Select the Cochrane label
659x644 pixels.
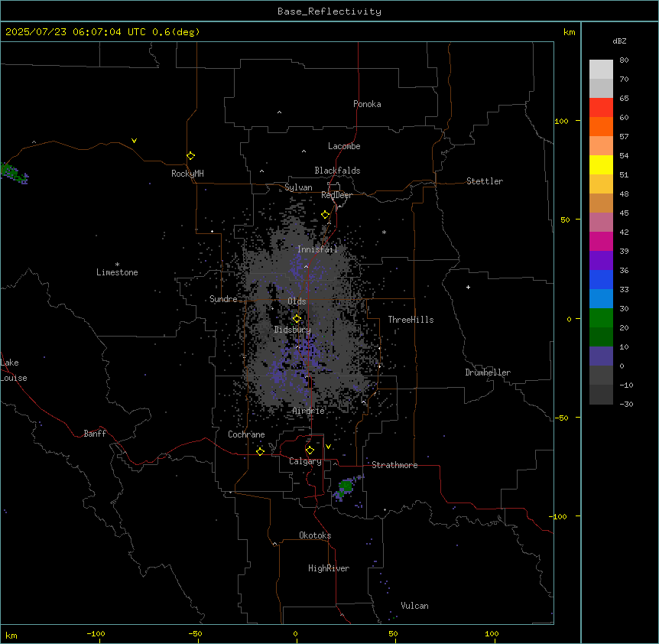[x=246, y=434]
